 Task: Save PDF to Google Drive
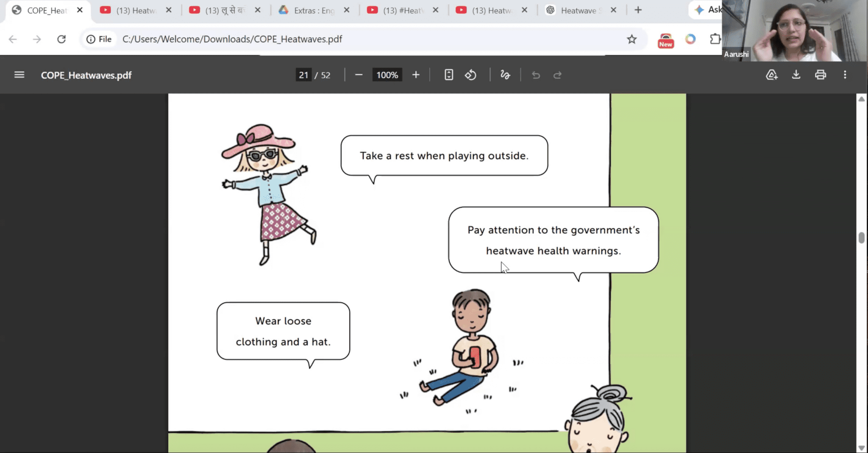[x=771, y=75]
